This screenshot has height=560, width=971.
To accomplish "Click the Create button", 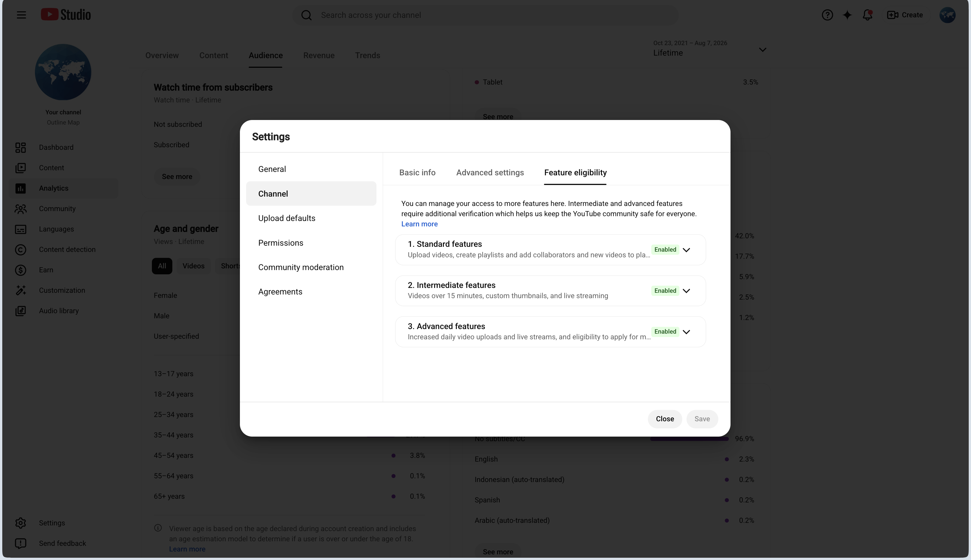I will (905, 15).
